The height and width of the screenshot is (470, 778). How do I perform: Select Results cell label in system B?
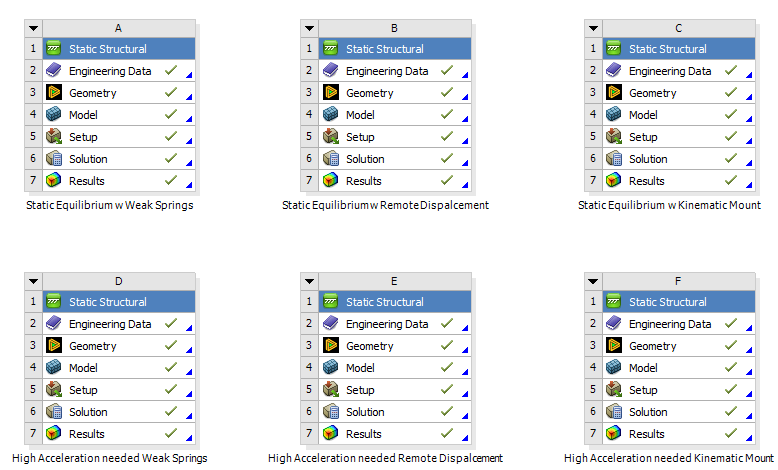[364, 181]
